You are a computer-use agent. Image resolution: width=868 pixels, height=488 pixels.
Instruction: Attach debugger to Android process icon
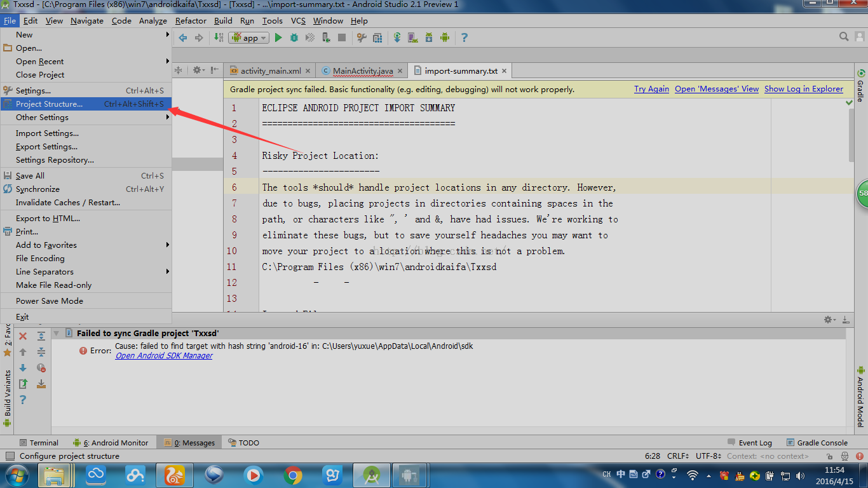click(326, 38)
